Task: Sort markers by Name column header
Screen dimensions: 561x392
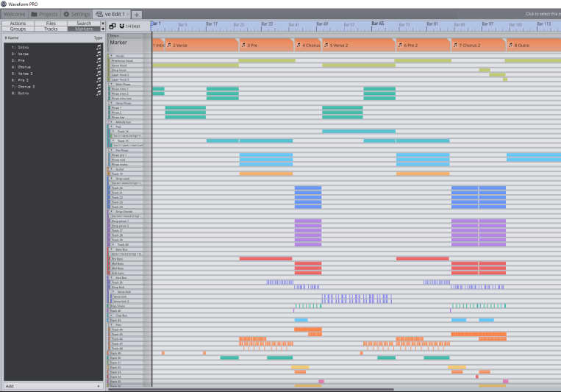Action: point(12,38)
